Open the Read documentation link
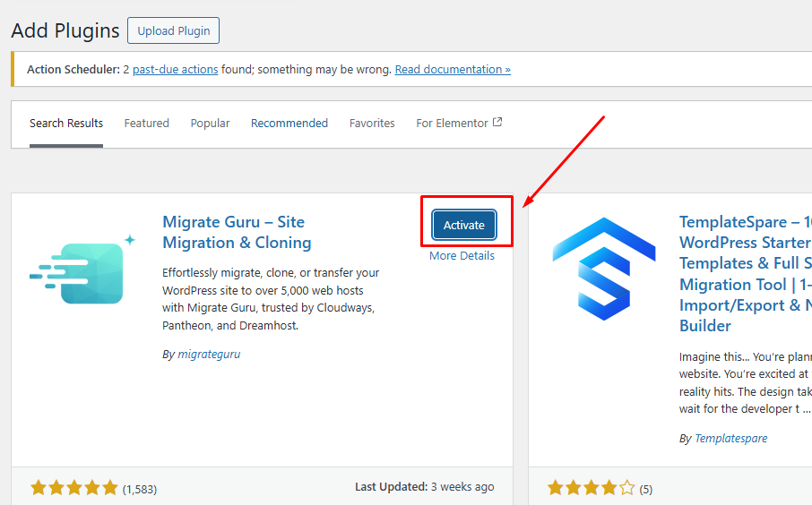This screenshot has height=505, width=812. [453, 69]
